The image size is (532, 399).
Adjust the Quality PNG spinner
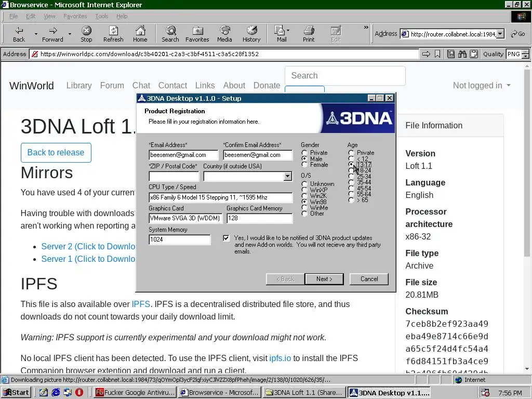pos(526,54)
